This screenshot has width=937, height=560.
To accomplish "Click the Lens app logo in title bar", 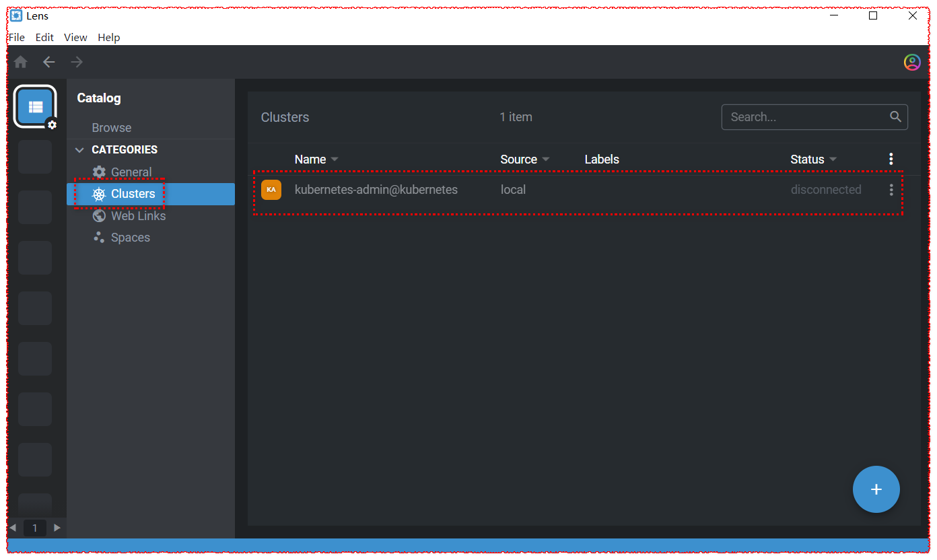I will tap(16, 15).
